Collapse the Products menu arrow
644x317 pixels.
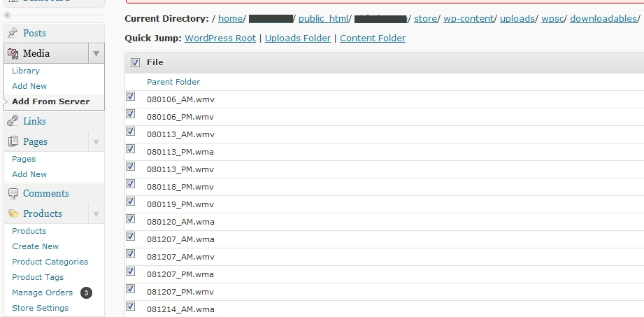click(96, 214)
